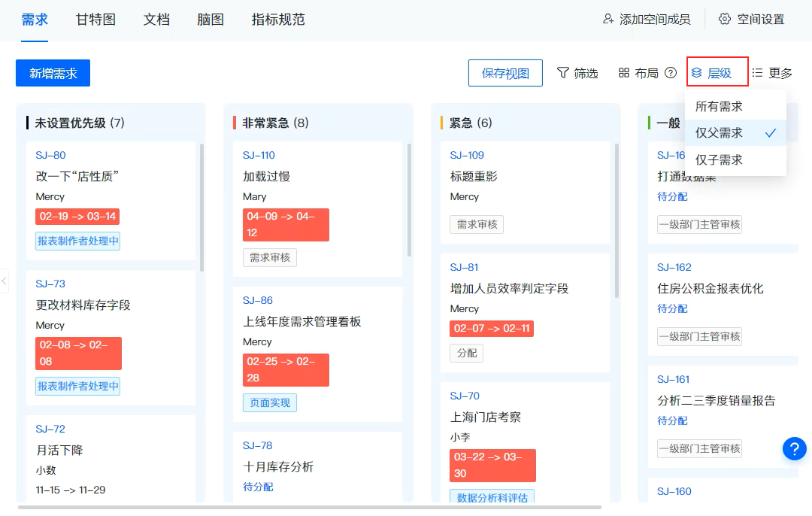The width and height of the screenshot is (812, 516).
Task: Open the More list icon
Action: (x=758, y=73)
